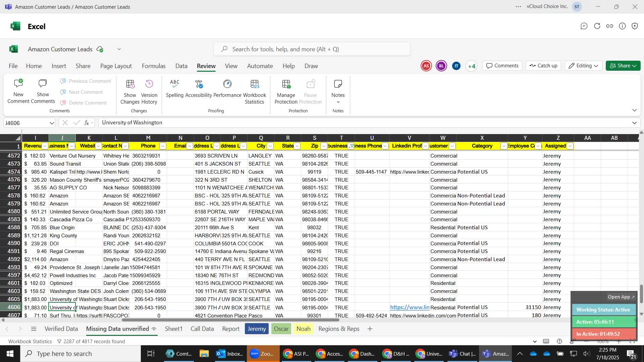Image resolution: width=644 pixels, height=362 pixels.
Task: Click the Windows taskbar search box
Action: 80,354
